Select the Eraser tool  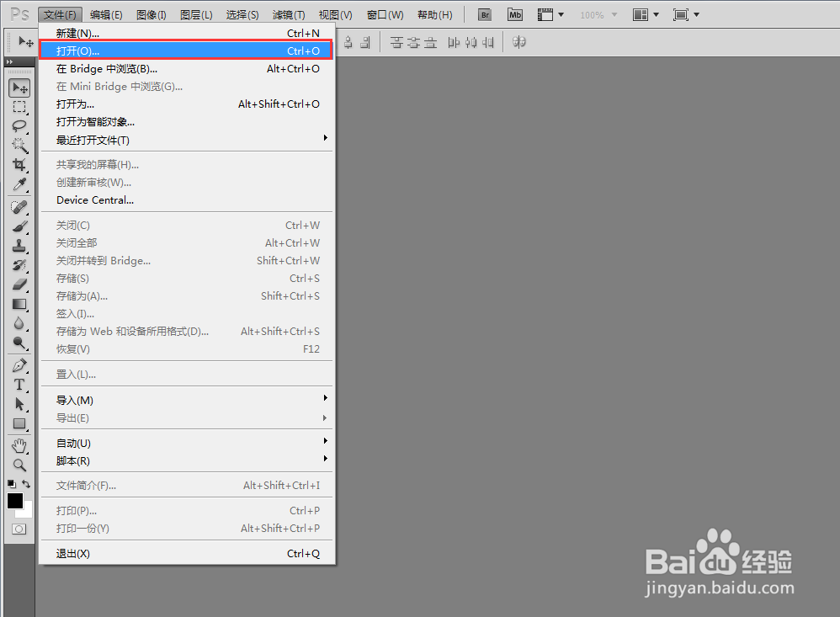[20, 285]
